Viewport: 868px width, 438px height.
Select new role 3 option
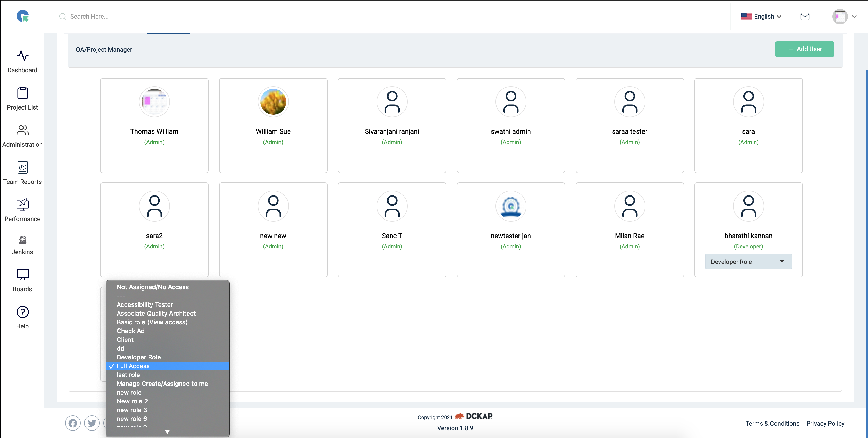[x=167, y=410]
